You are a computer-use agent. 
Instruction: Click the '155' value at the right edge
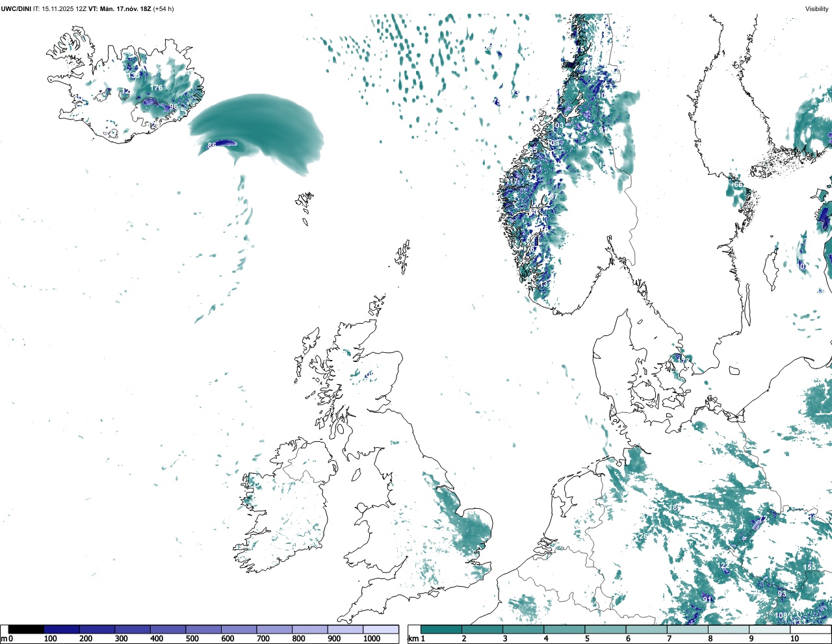[809, 567]
